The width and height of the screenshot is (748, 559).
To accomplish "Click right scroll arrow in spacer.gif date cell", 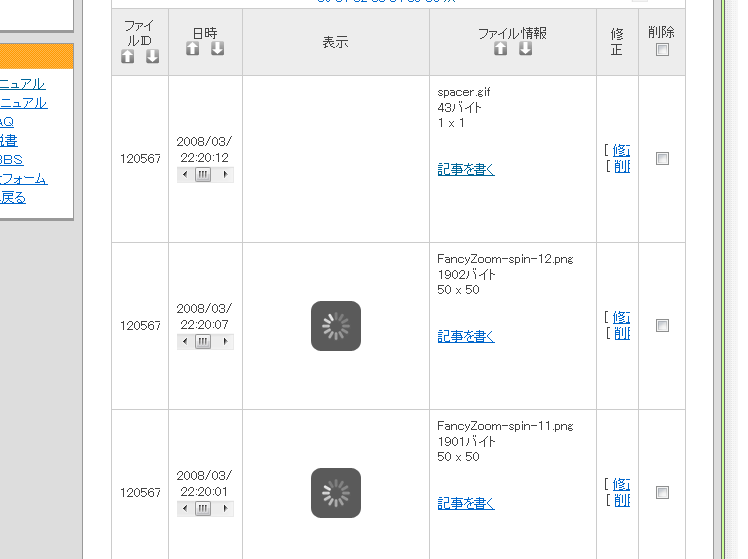I will 227,174.
